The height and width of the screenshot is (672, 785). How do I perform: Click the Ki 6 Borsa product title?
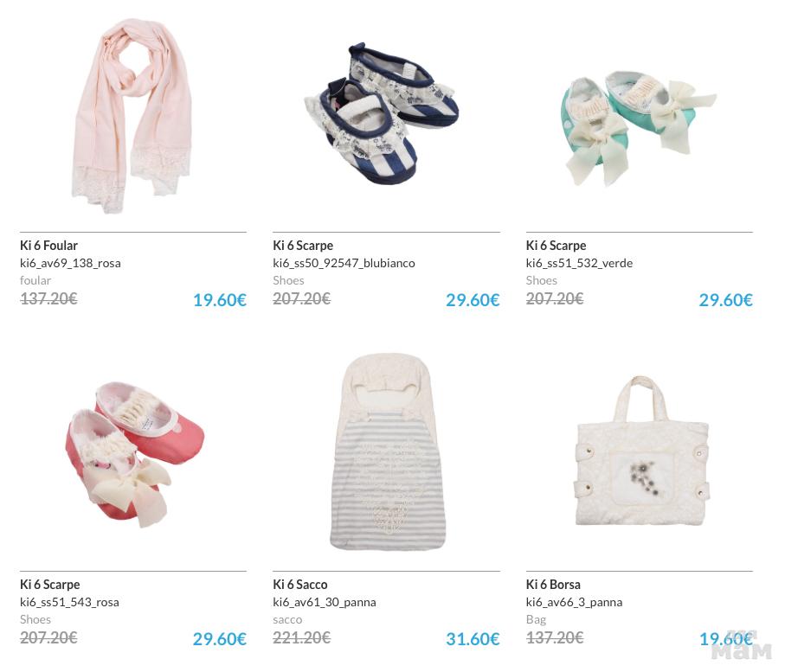click(x=553, y=585)
